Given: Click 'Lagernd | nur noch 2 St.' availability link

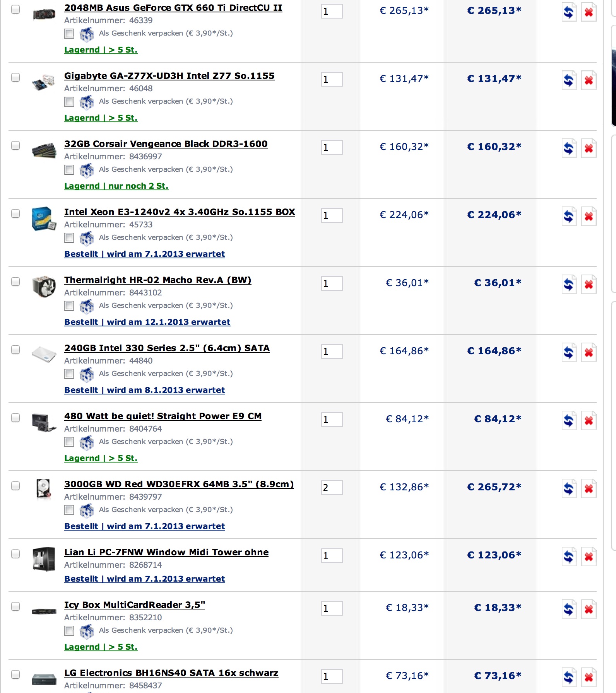Looking at the screenshot, I should [116, 186].
